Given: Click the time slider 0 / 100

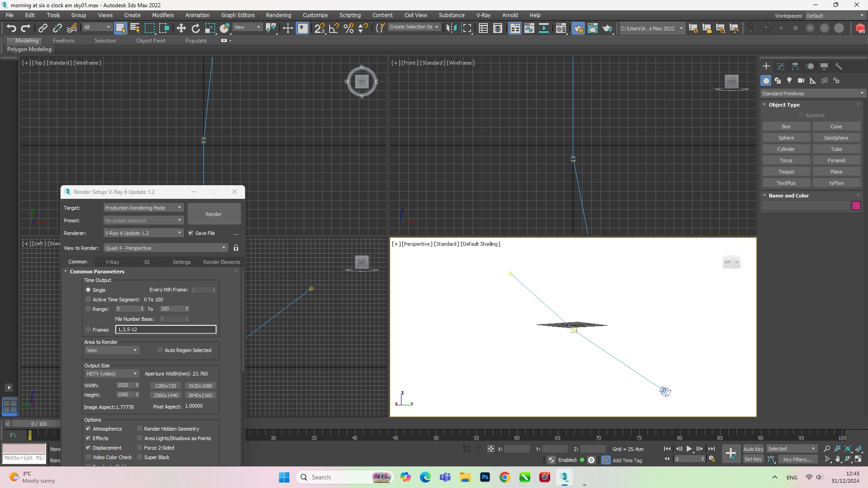Looking at the screenshot, I should [x=39, y=424].
